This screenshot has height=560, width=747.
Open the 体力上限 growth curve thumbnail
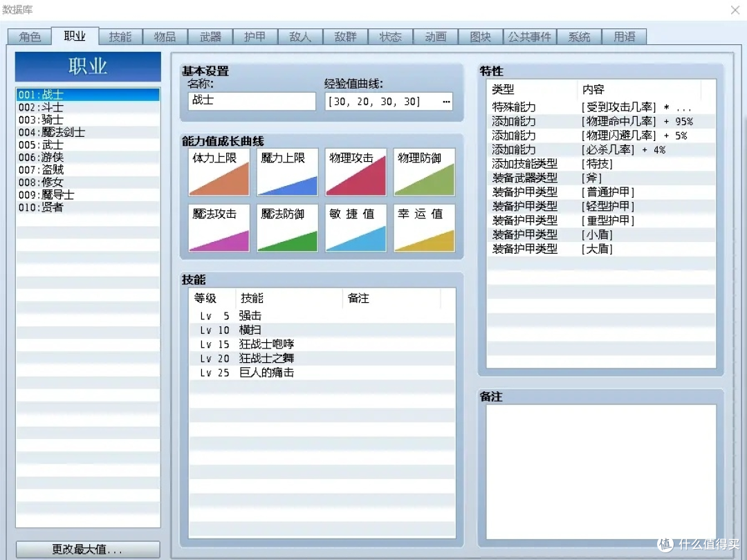coord(219,172)
